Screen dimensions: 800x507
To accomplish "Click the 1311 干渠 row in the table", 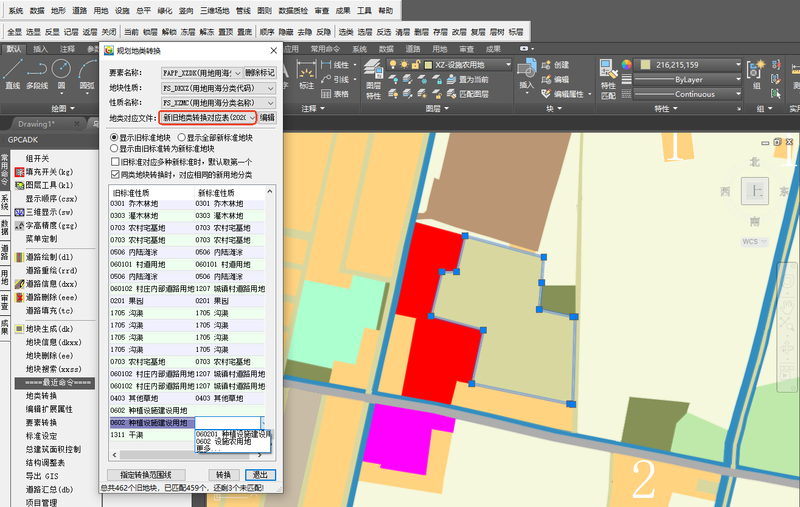I will click(x=187, y=435).
